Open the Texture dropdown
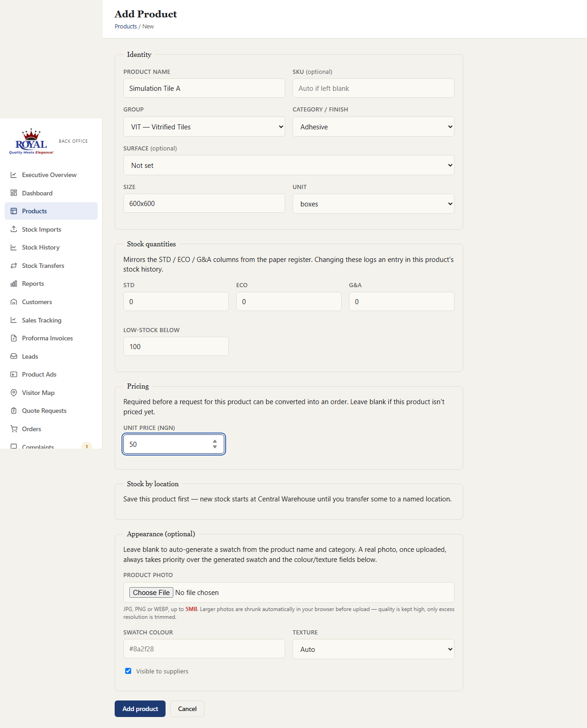Viewport: 587px width, 728px height. pyautogui.click(x=373, y=649)
